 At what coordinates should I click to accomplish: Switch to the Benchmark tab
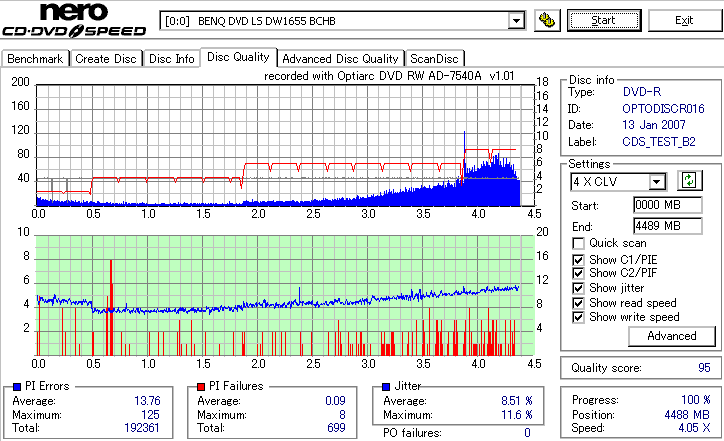click(x=35, y=59)
